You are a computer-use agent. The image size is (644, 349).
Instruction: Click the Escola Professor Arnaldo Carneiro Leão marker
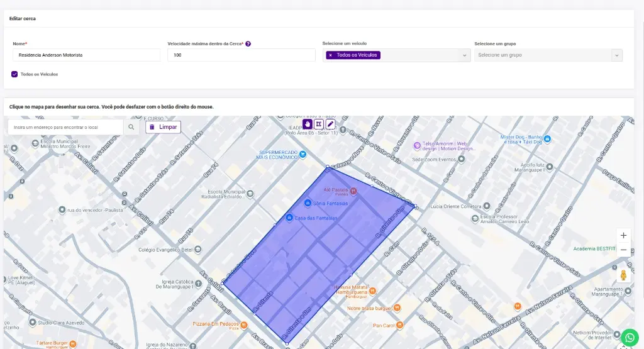click(475, 219)
